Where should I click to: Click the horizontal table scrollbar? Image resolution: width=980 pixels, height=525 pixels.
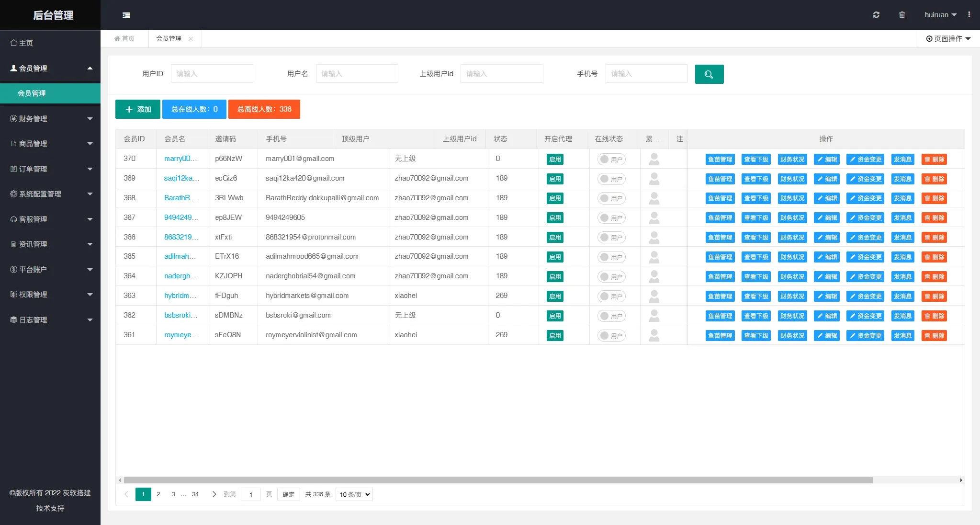click(x=498, y=480)
